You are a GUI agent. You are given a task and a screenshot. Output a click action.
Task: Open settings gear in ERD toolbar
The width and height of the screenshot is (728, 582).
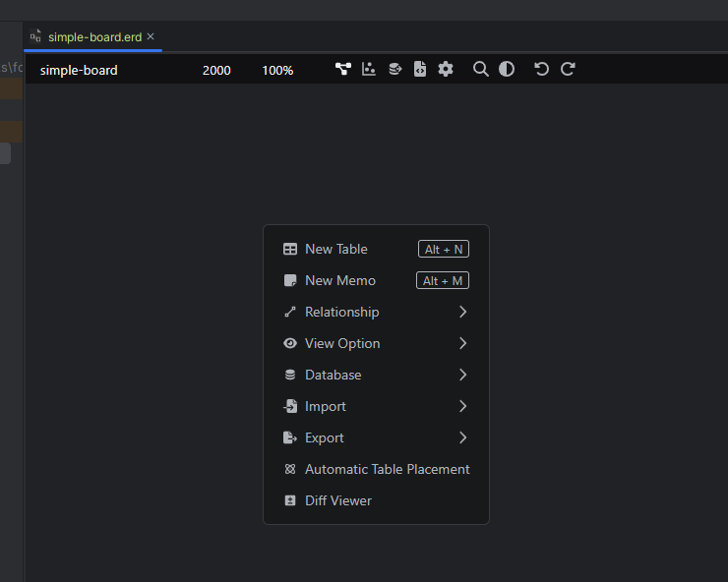446,69
